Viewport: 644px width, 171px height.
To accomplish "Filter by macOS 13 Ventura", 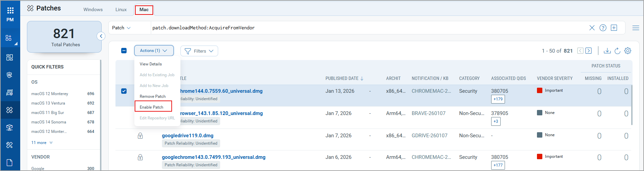I will 48,103.
